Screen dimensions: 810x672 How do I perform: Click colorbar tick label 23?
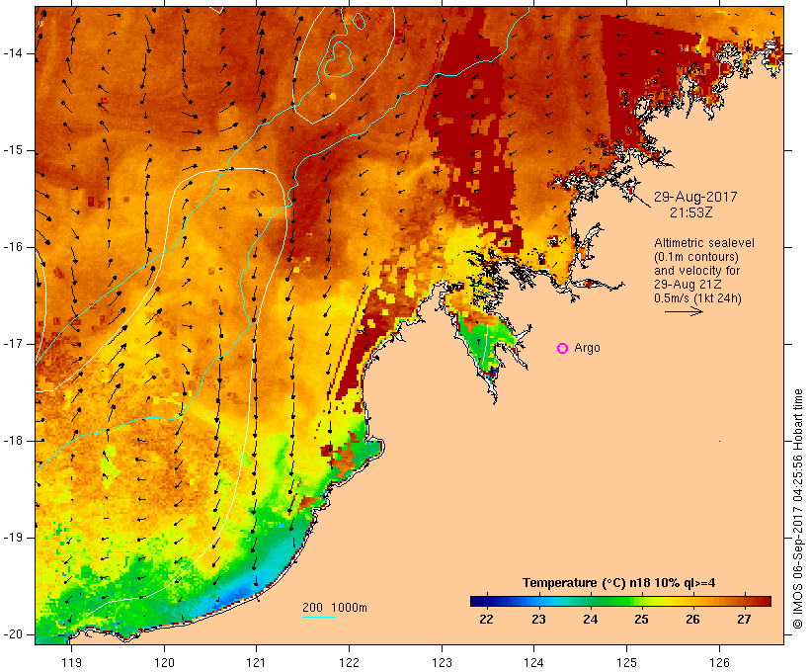538,620
